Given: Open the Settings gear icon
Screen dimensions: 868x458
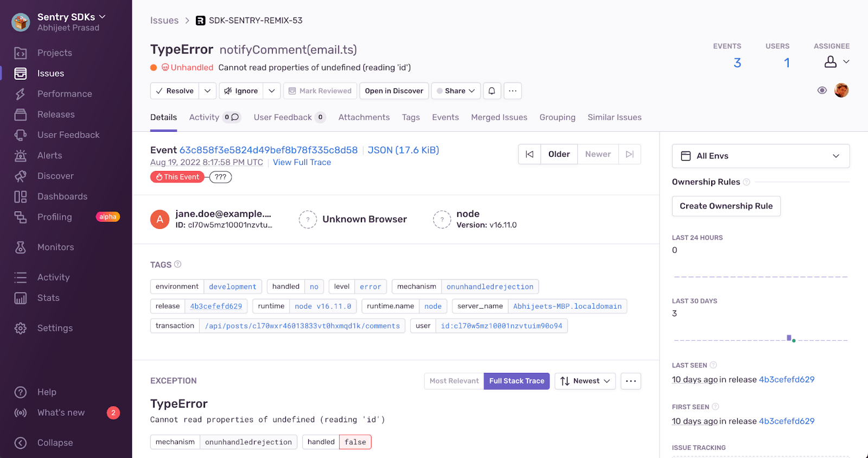Looking at the screenshot, I should (21, 328).
